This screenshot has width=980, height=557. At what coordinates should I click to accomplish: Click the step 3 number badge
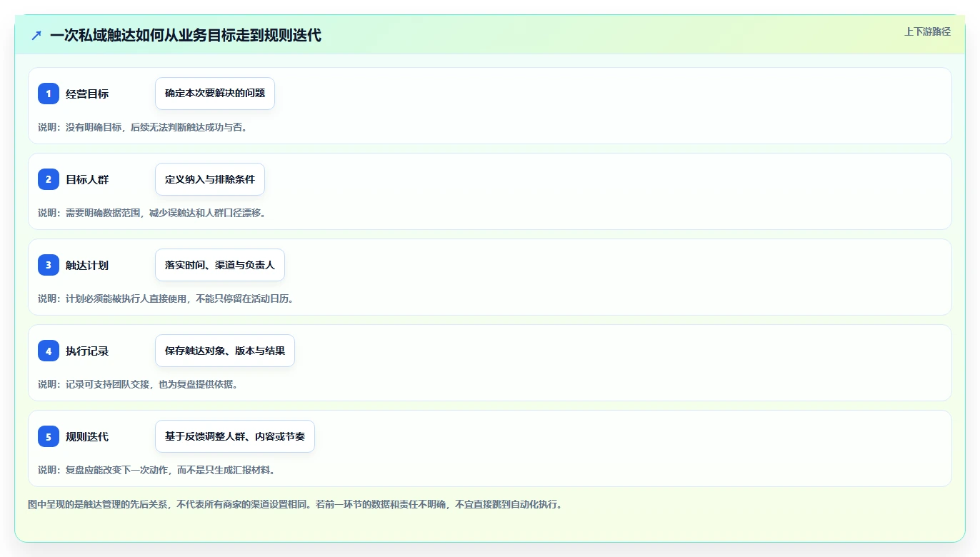[x=49, y=265]
